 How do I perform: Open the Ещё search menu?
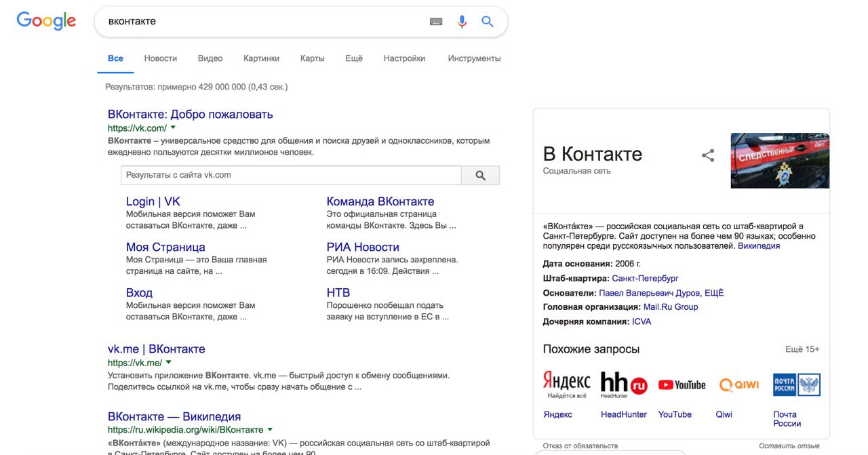point(354,58)
